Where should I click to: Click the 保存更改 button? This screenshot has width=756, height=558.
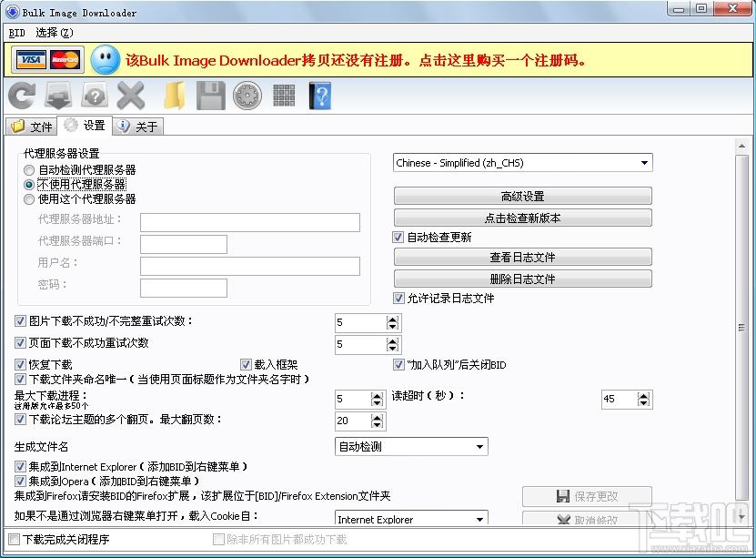[588, 496]
